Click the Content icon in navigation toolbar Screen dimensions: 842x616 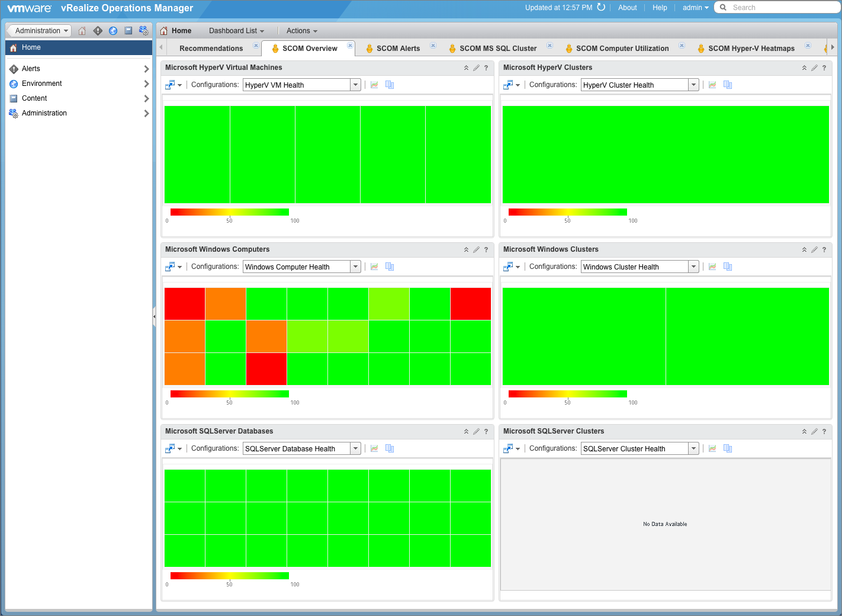click(x=128, y=31)
